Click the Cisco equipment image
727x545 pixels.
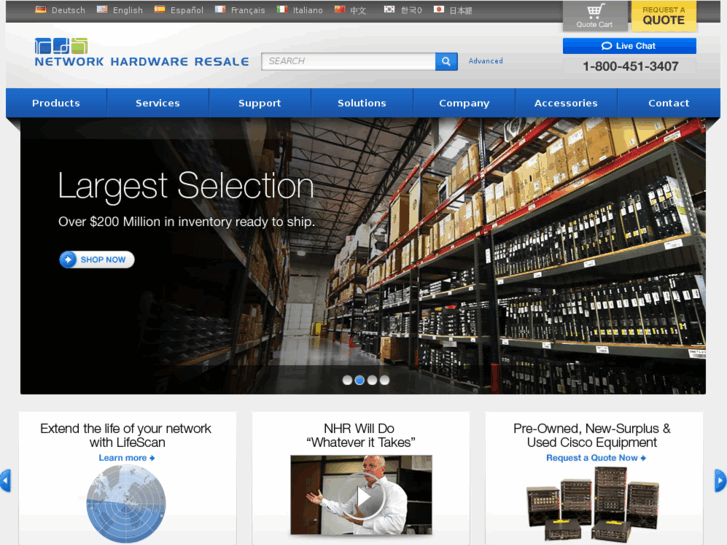tap(593, 505)
